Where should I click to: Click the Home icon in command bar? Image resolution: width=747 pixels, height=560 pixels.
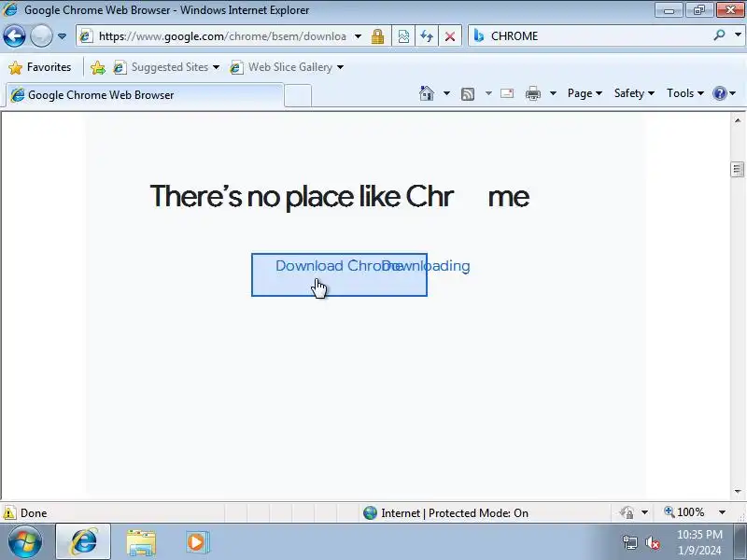pyautogui.click(x=427, y=92)
